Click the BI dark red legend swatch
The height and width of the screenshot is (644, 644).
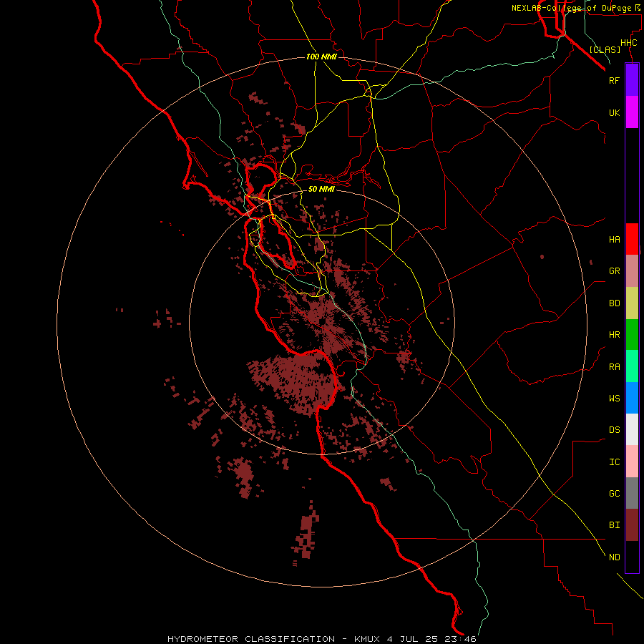point(632,525)
